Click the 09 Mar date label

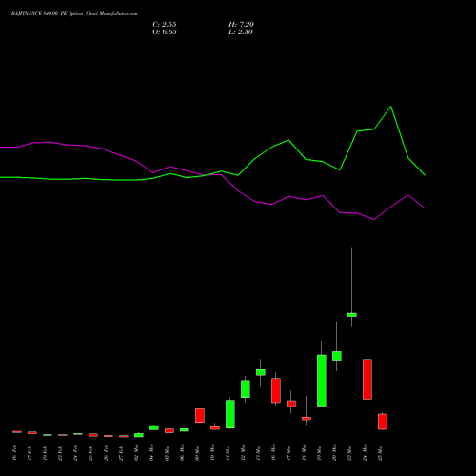(x=197, y=453)
